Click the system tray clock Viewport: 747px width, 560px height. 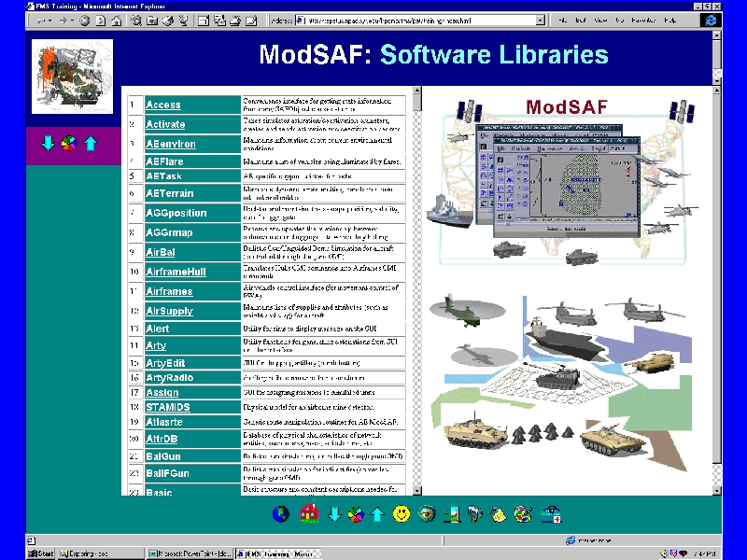click(x=705, y=553)
